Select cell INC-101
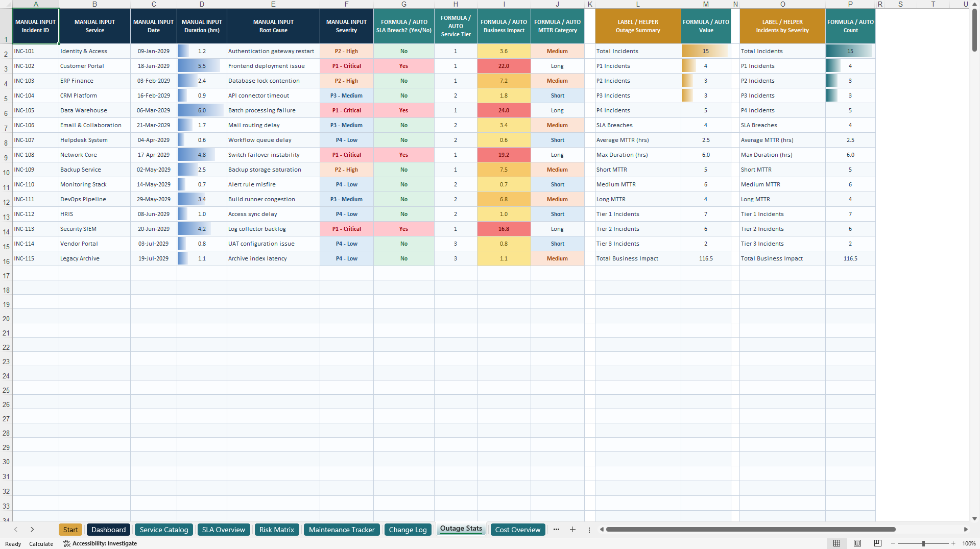Viewport: 980px width, 549px height. [x=36, y=51]
